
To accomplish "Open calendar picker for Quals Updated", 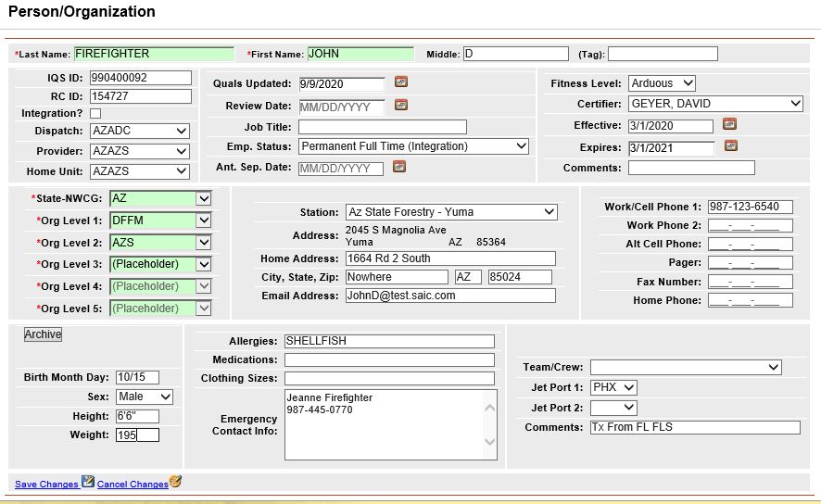I will [401, 82].
